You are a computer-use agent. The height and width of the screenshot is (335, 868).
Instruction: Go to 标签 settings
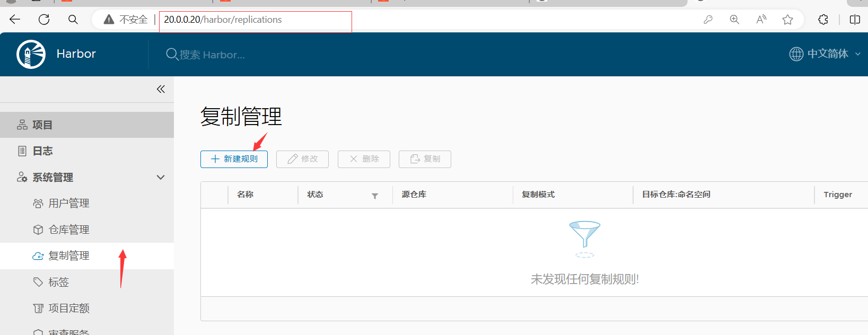pos(87,283)
